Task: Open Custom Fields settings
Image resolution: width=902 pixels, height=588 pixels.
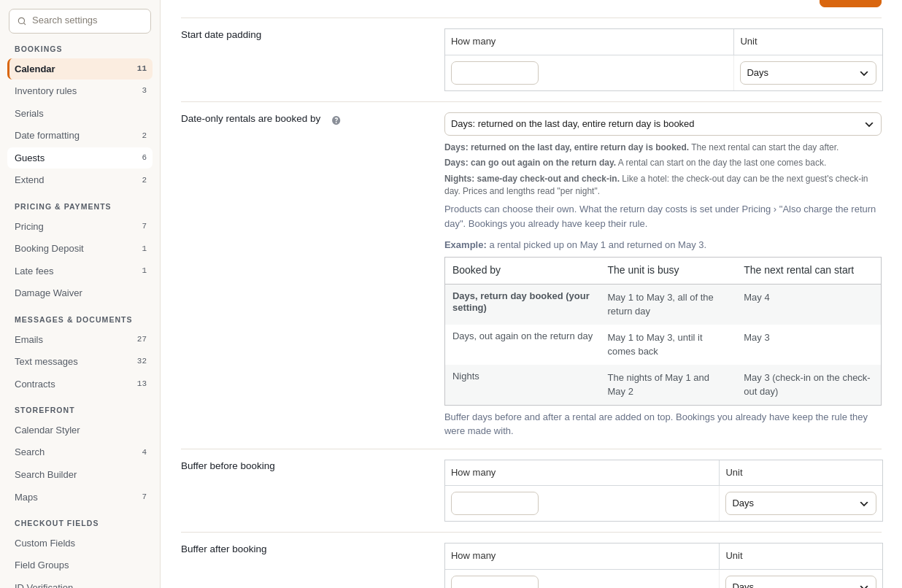Action: 80,543
